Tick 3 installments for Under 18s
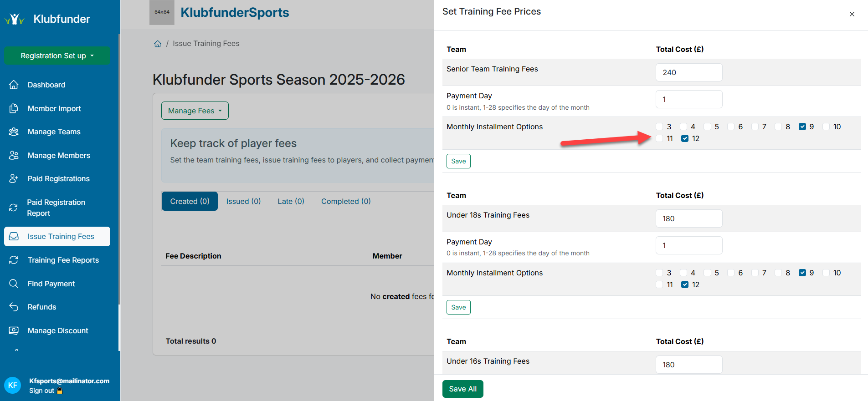 (659, 273)
